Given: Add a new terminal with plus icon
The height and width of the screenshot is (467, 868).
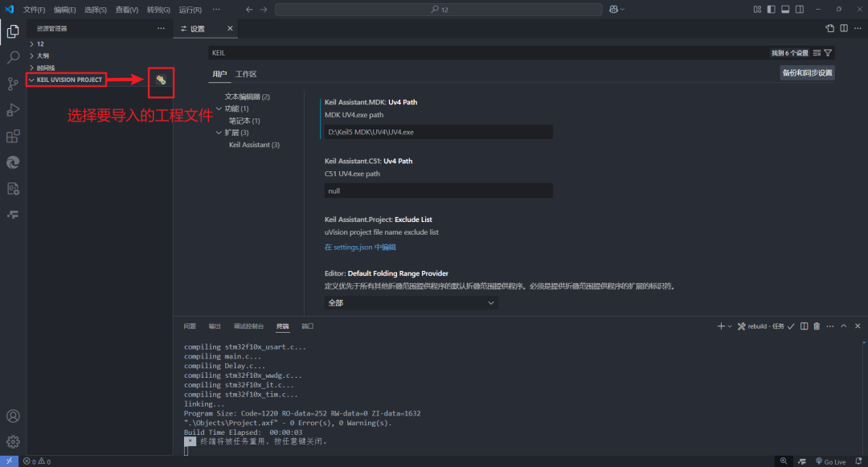Looking at the screenshot, I should [x=721, y=326].
